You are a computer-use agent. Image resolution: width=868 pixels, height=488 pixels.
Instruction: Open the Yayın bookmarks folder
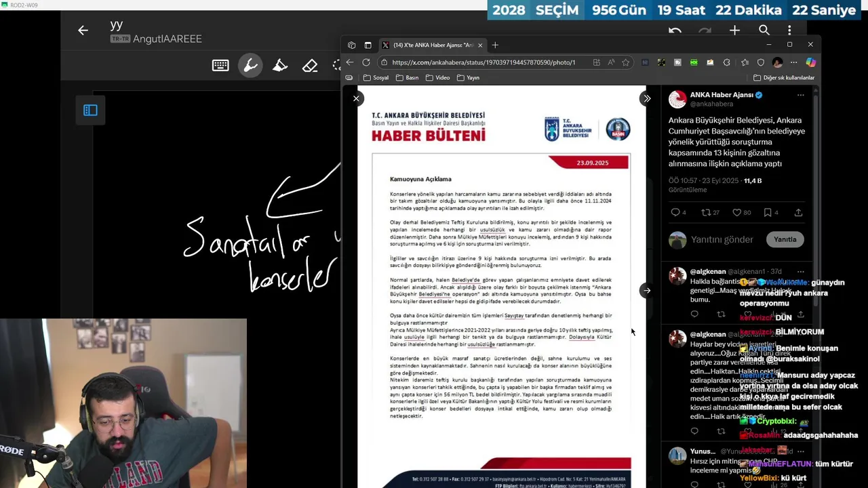pyautogui.click(x=468, y=78)
